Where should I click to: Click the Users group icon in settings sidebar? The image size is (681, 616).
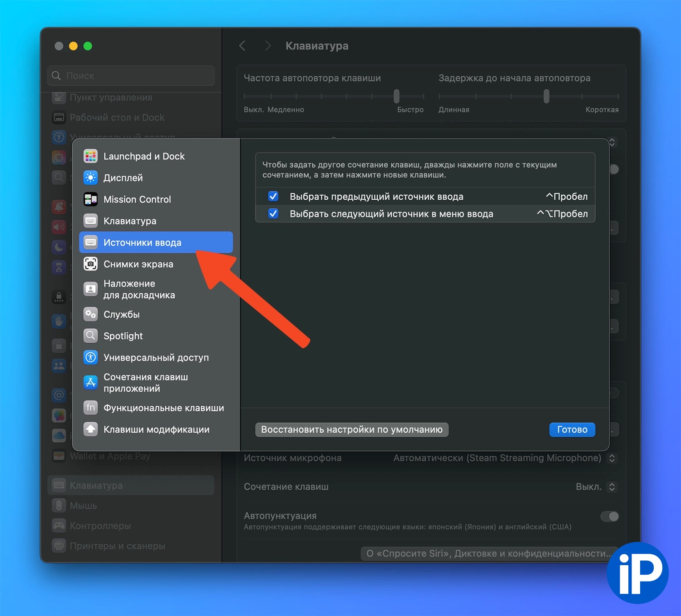pos(59,365)
